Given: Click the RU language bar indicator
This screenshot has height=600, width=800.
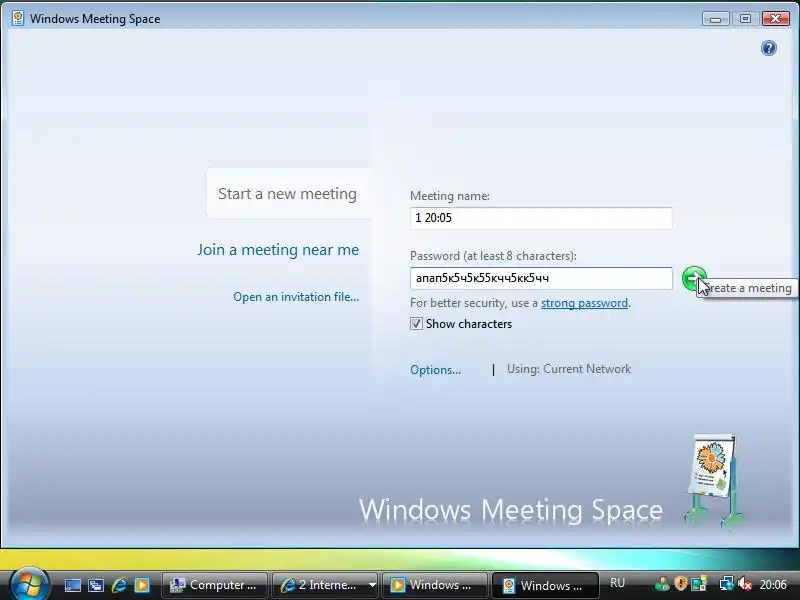Looking at the screenshot, I should pos(617,583).
